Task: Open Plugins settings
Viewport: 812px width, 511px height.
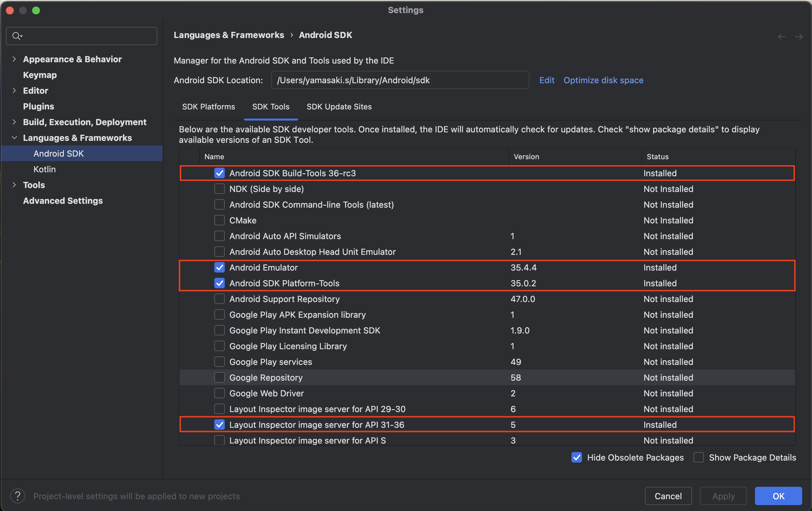Action: (38, 106)
